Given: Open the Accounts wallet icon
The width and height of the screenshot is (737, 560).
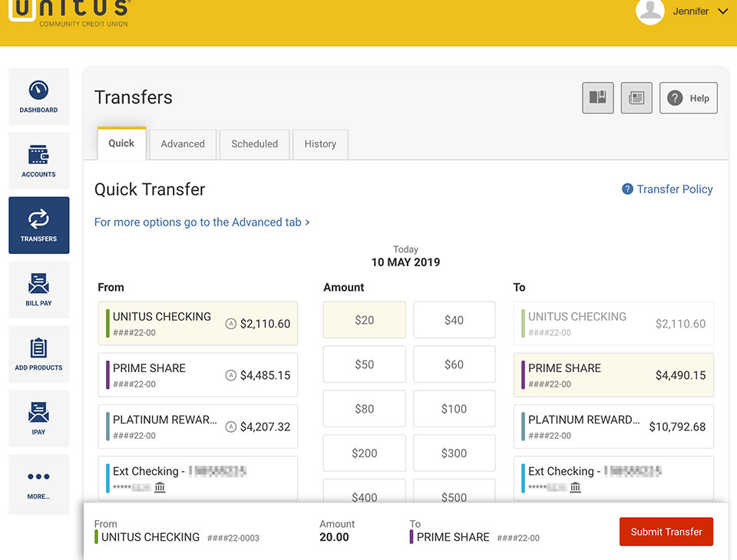Looking at the screenshot, I should coord(38,154).
